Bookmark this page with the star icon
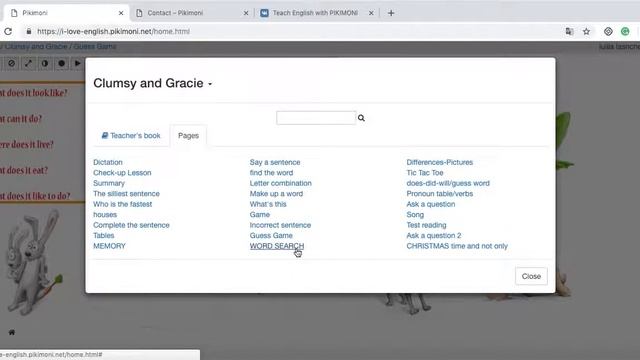The image size is (640, 360). click(x=587, y=31)
